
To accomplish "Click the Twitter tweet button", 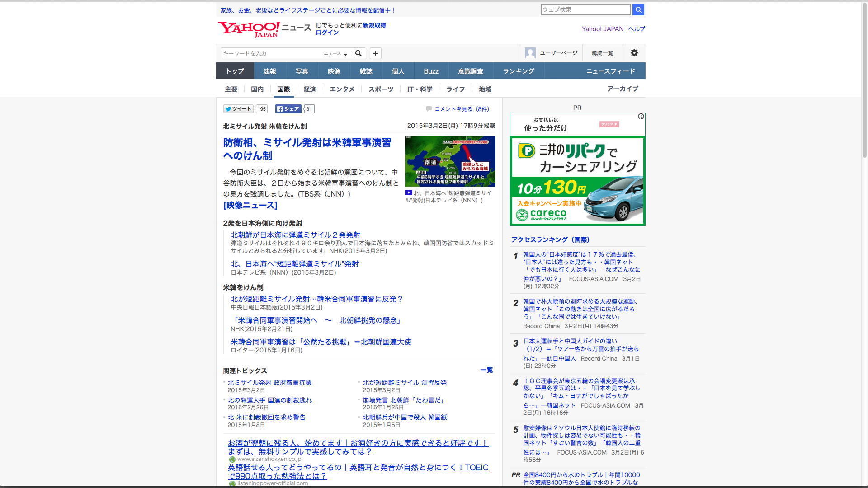I will pos(238,109).
